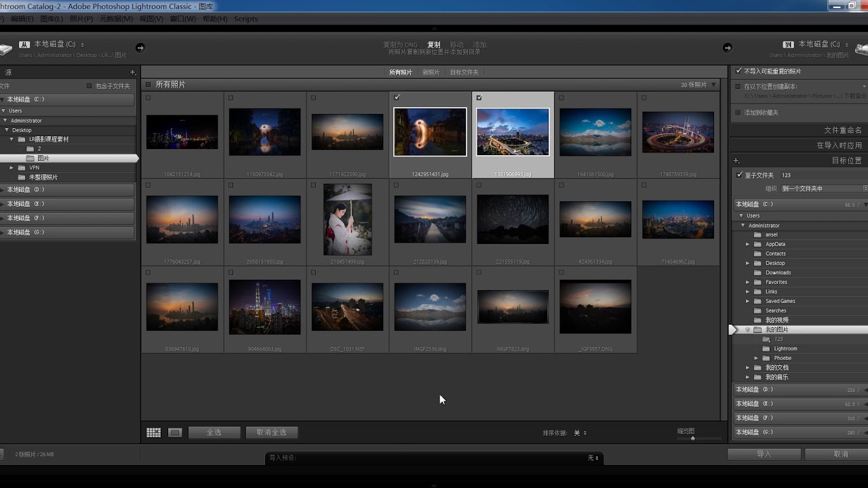
Task: Select the 210451499.jpg portrait thumbnail
Action: pos(348,220)
